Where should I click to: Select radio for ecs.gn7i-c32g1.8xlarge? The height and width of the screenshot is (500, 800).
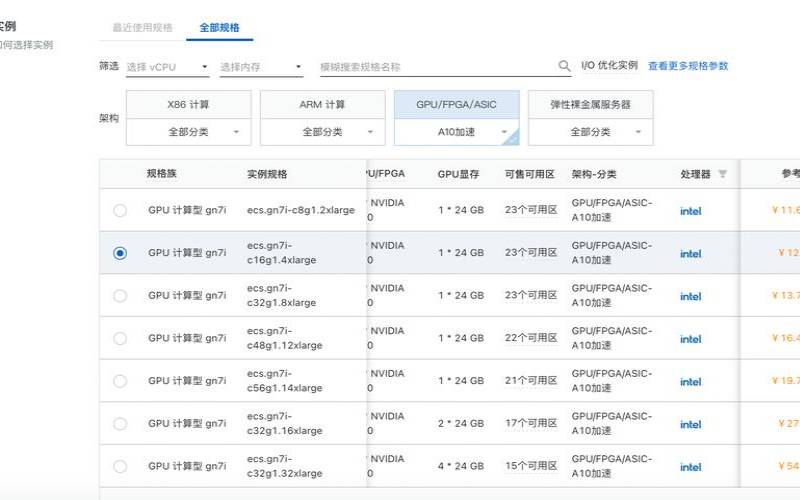pyautogui.click(x=120, y=296)
